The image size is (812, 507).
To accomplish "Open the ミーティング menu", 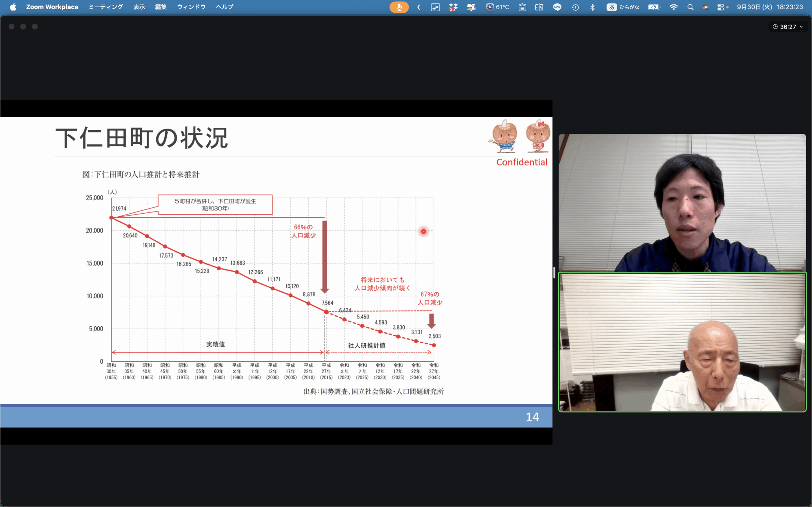I will click(x=106, y=7).
